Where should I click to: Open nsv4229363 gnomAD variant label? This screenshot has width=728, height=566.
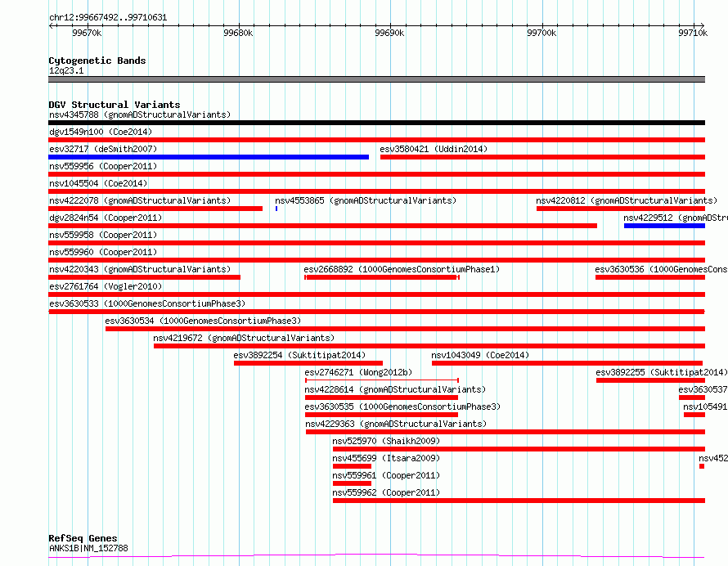[x=396, y=424]
